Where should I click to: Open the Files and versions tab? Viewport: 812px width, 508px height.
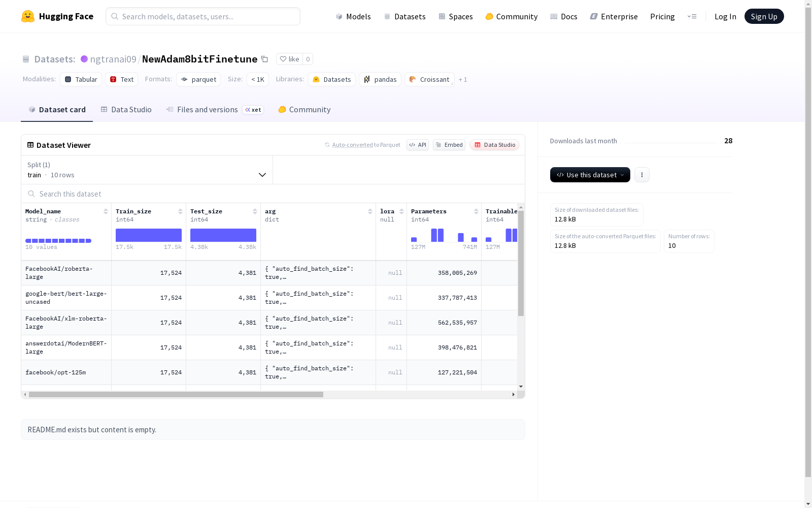215,110
